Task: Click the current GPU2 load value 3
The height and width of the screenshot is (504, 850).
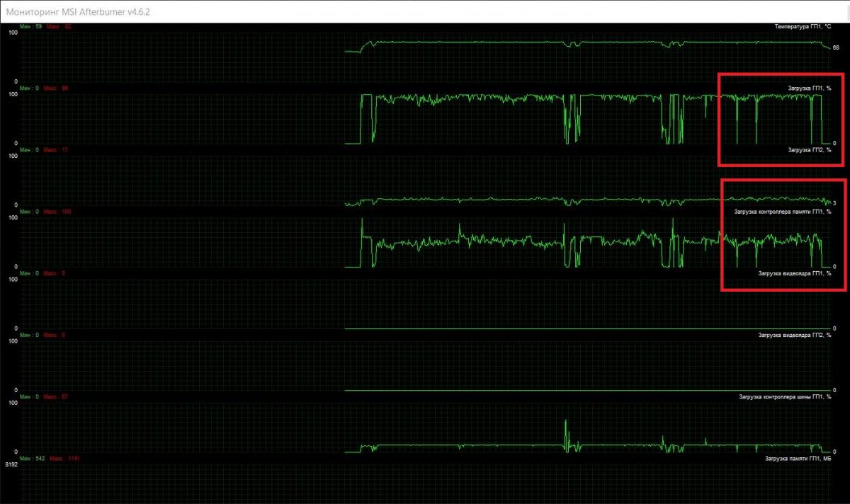Action: (835, 203)
